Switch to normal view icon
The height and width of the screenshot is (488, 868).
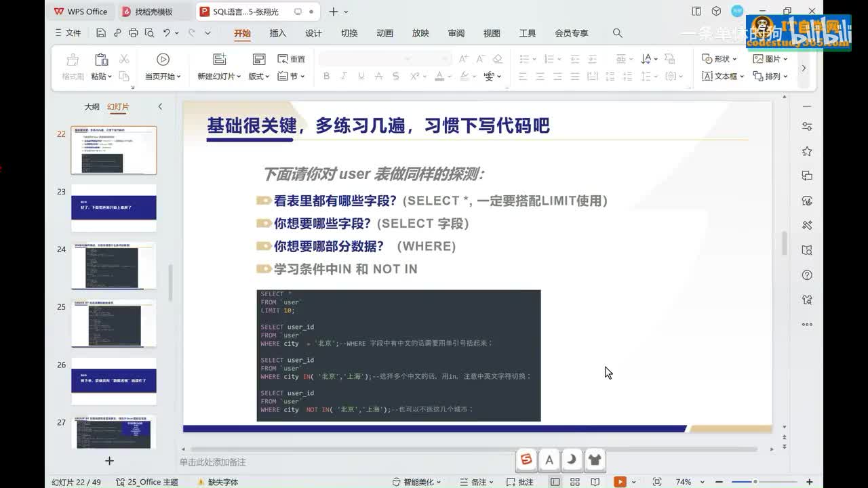pyautogui.click(x=555, y=482)
